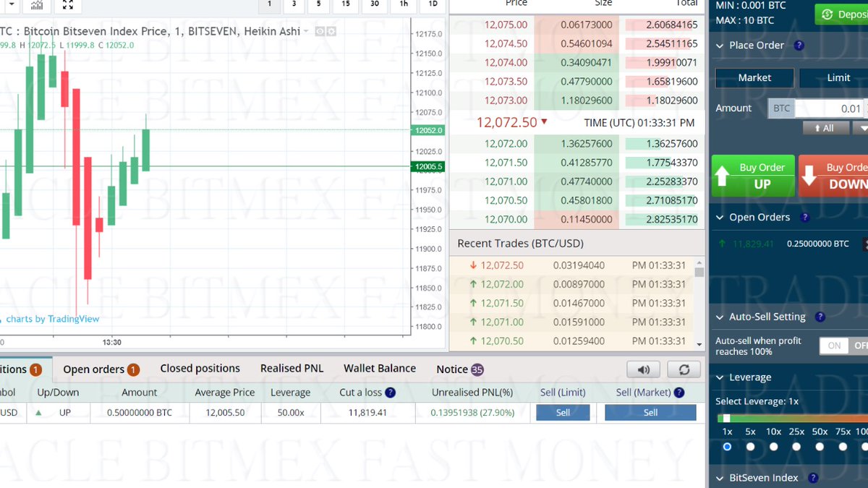
Task: Toggle fullscreen chart view icon
Action: coord(67,5)
